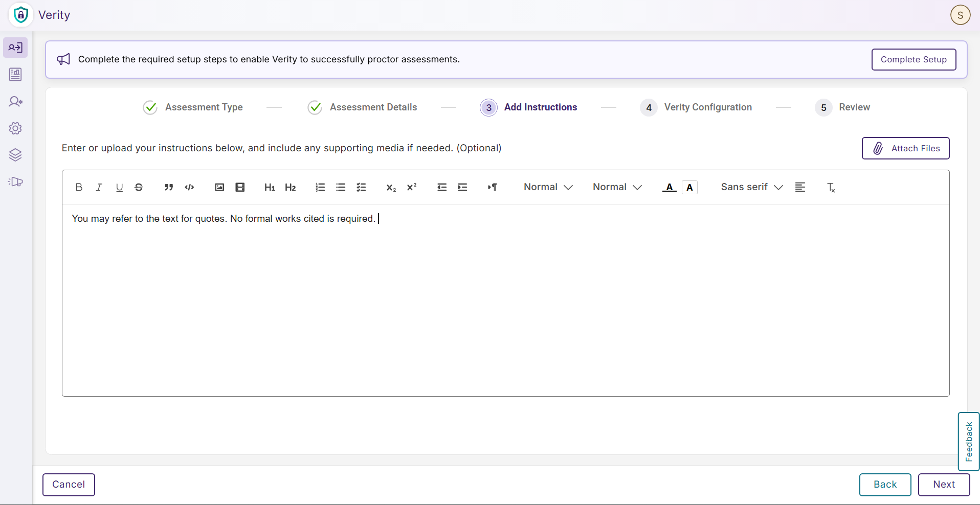Go to Review step
Viewport: 980px width, 505px height.
click(842, 107)
